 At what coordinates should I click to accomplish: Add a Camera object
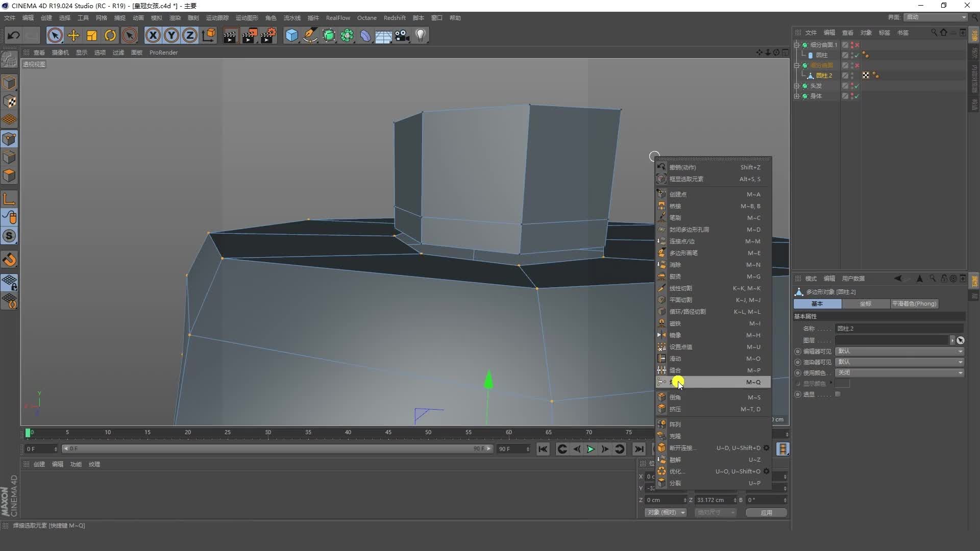click(x=402, y=35)
